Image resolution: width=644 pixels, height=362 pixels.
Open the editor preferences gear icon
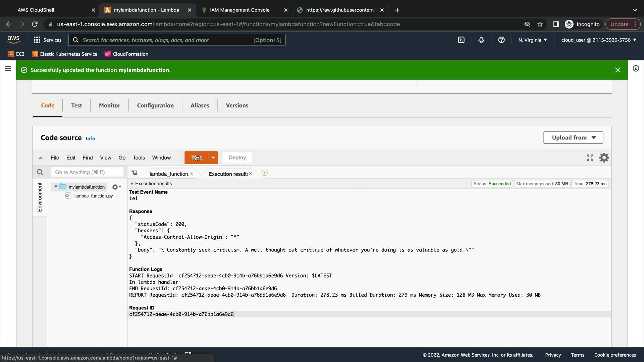pos(604,158)
